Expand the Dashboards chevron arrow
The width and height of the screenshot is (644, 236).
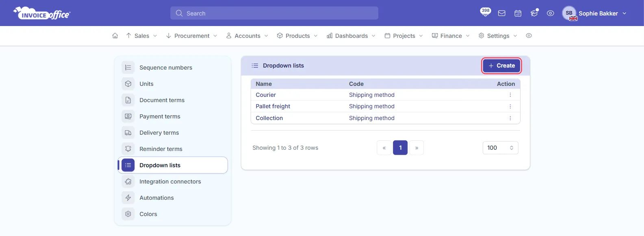[x=373, y=36]
